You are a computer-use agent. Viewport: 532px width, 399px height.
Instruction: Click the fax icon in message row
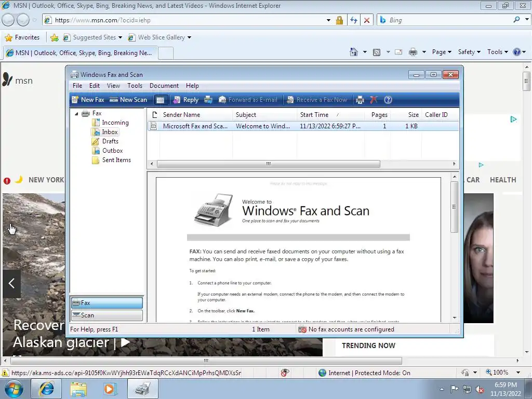pyautogui.click(x=154, y=126)
